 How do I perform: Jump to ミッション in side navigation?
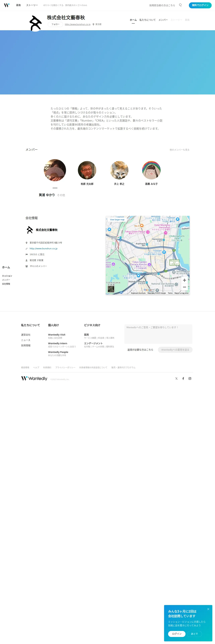point(7,276)
